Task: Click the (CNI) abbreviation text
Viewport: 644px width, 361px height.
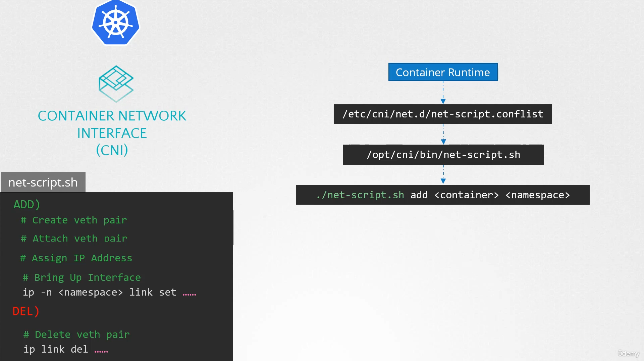Action: (x=112, y=150)
